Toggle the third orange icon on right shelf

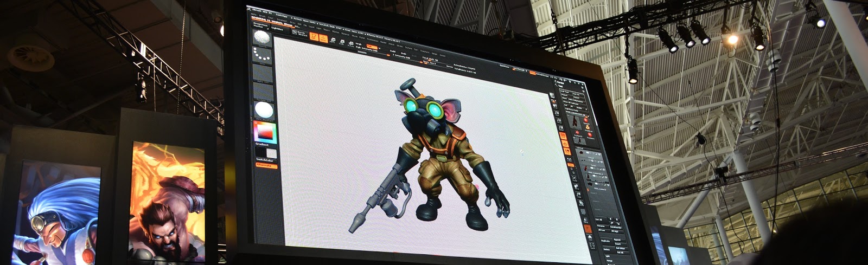point(567,151)
